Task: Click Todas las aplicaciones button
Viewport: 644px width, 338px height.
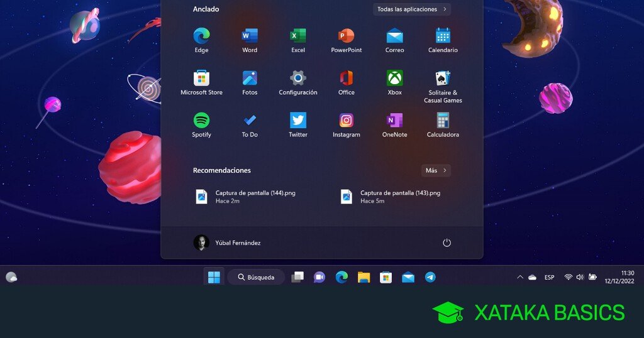Action: 411,9
